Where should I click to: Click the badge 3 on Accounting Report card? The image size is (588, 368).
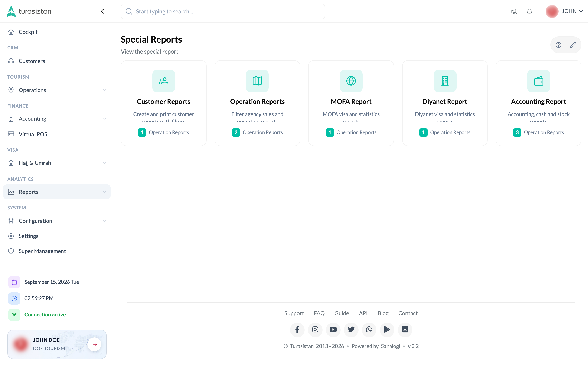[517, 132]
